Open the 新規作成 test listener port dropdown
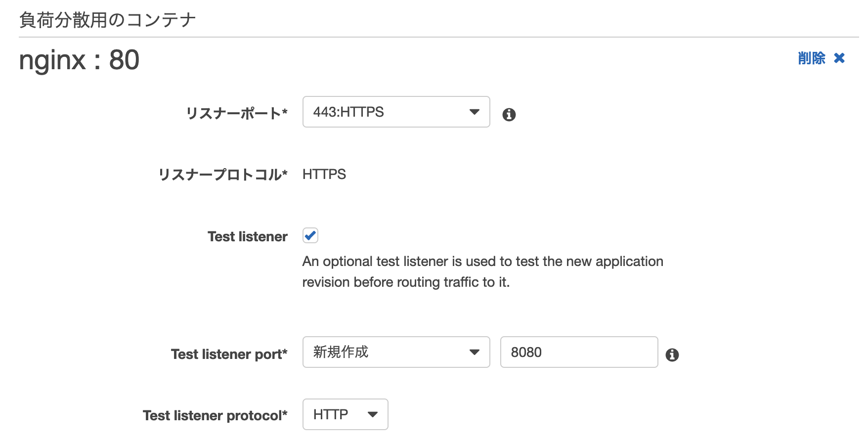This screenshot has height=442, width=868. pos(395,352)
